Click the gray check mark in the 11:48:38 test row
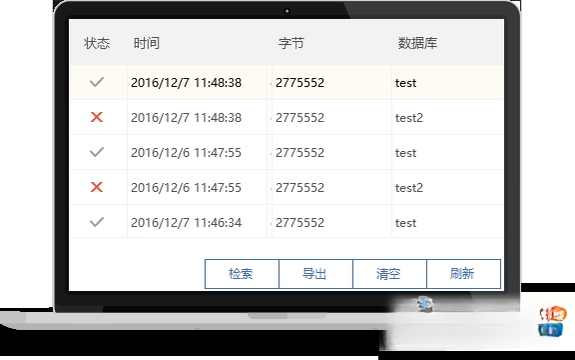 click(97, 82)
